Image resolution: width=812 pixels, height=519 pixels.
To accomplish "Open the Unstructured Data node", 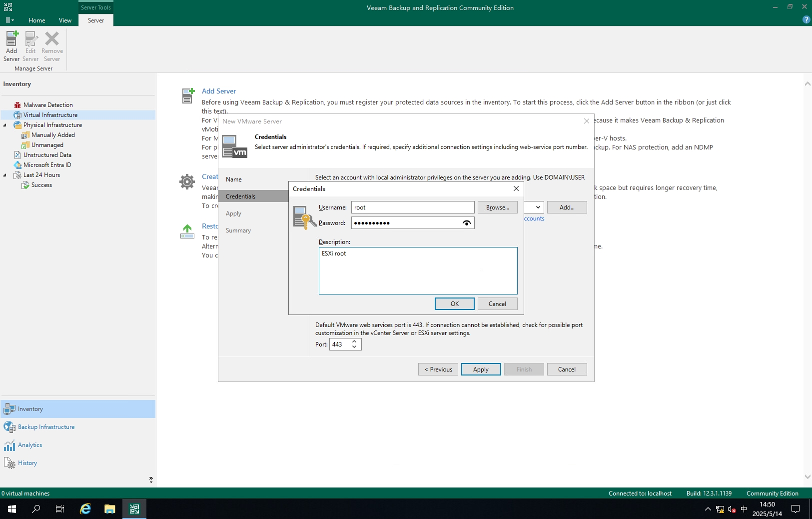I will 47,155.
